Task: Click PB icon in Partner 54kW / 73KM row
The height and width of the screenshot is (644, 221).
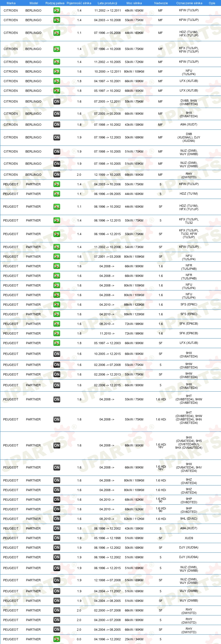Action: [x=57, y=247]
